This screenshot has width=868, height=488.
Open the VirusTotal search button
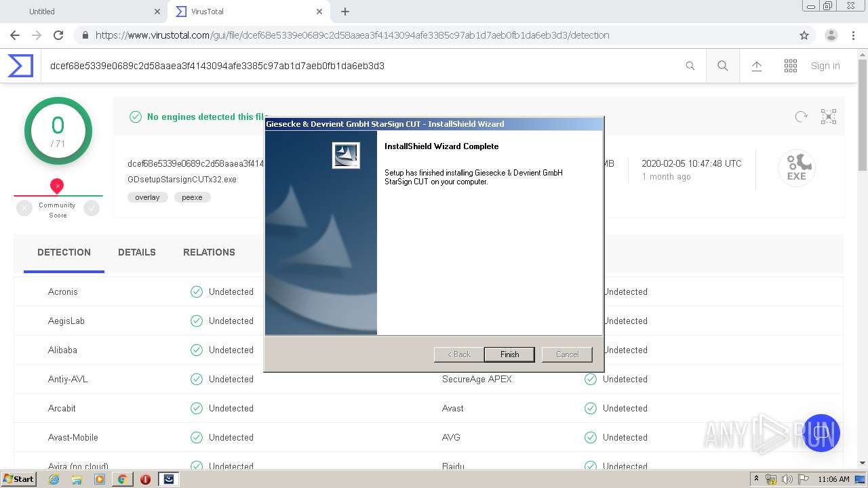click(723, 66)
